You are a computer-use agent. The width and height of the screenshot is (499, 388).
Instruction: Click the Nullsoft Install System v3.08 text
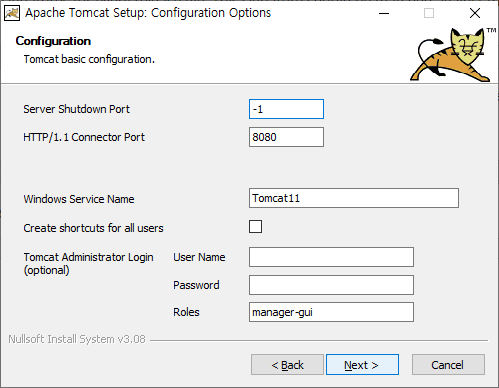(x=77, y=339)
